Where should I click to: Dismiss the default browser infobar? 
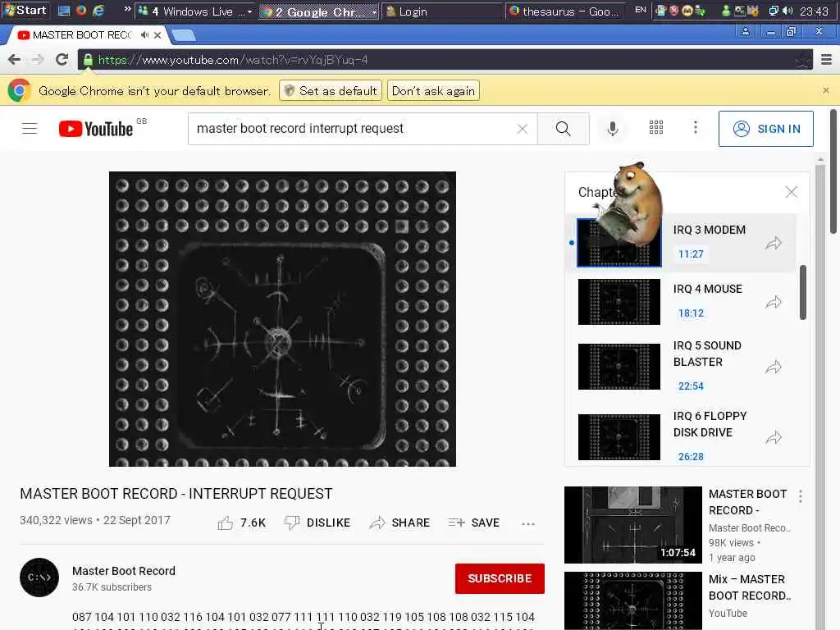[826, 90]
